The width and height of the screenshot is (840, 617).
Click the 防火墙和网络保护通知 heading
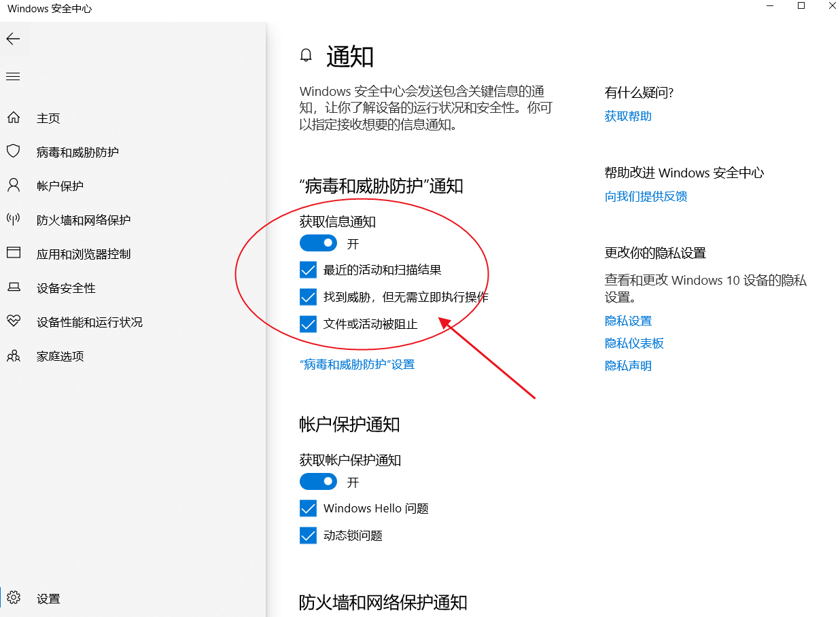point(383,602)
